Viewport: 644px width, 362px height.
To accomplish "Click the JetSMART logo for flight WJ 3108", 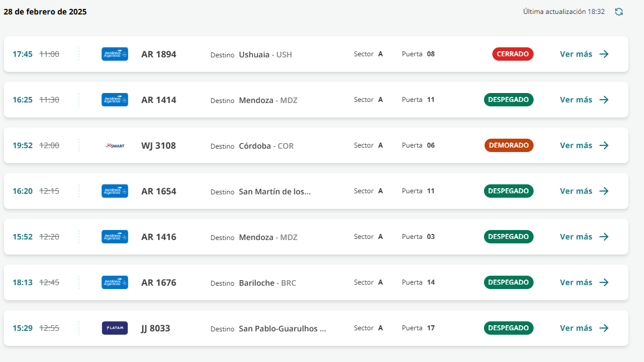I will 115,145.
